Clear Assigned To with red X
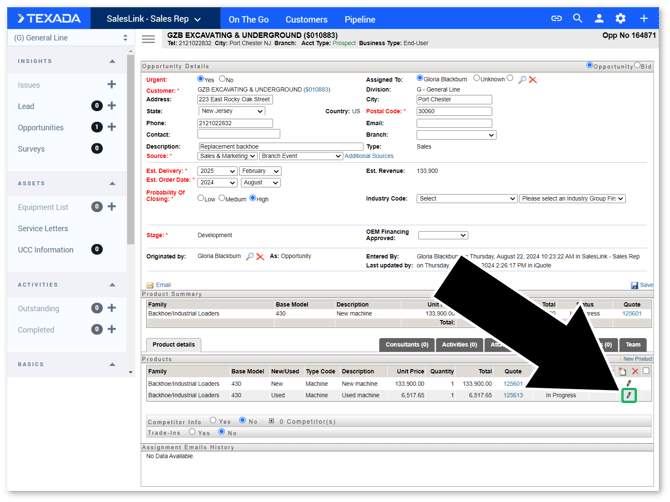670x502 pixels. click(x=533, y=79)
